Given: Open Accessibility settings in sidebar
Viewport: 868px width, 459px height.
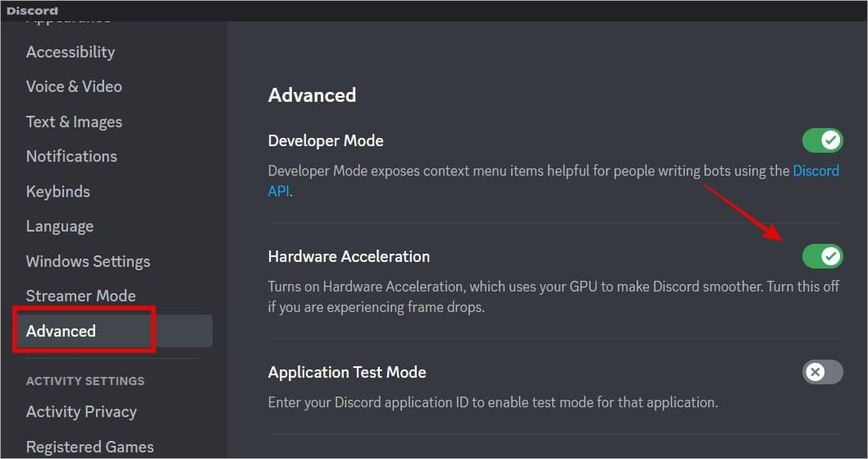Looking at the screenshot, I should [71, 52].
